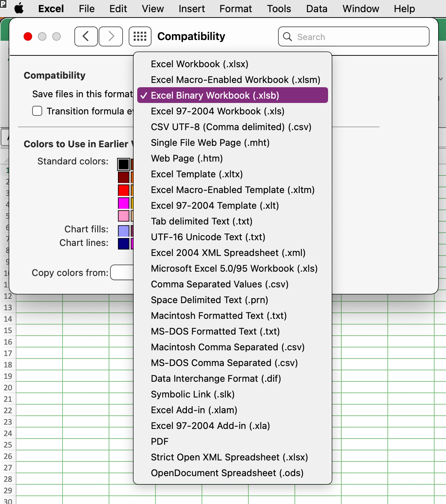Pick the black standard color swatch
The height and width of the screenshot is (504, 446).
124,164
